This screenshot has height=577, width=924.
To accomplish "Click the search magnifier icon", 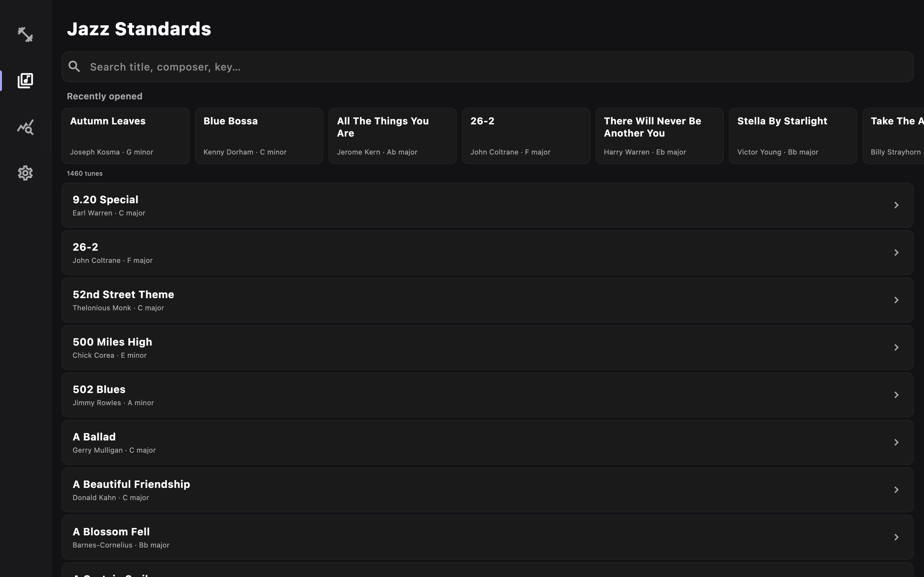I will click(74, 67).
